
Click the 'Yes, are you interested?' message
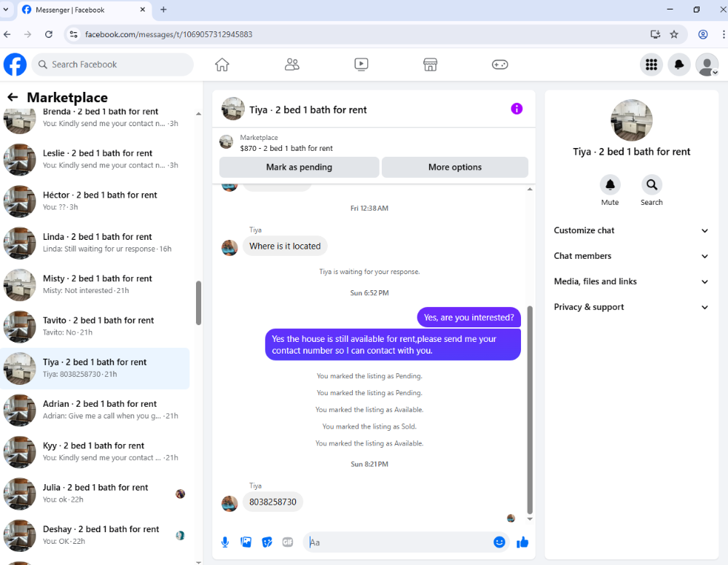(x=469, y=318)
